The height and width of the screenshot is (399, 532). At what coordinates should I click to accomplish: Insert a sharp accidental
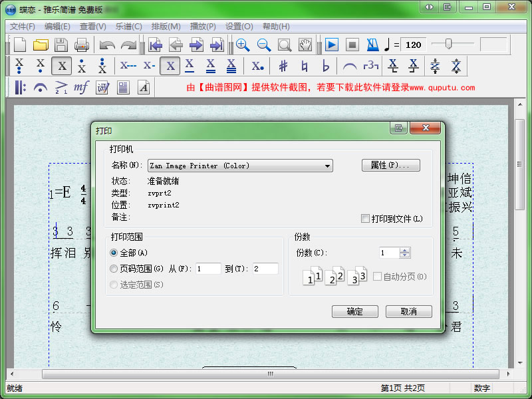tap(283, 66)
